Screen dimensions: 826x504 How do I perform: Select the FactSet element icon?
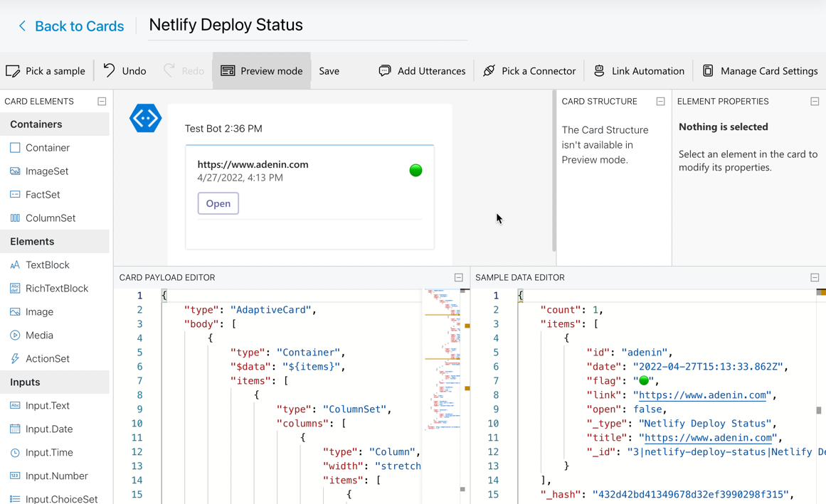tap(15, 195)
